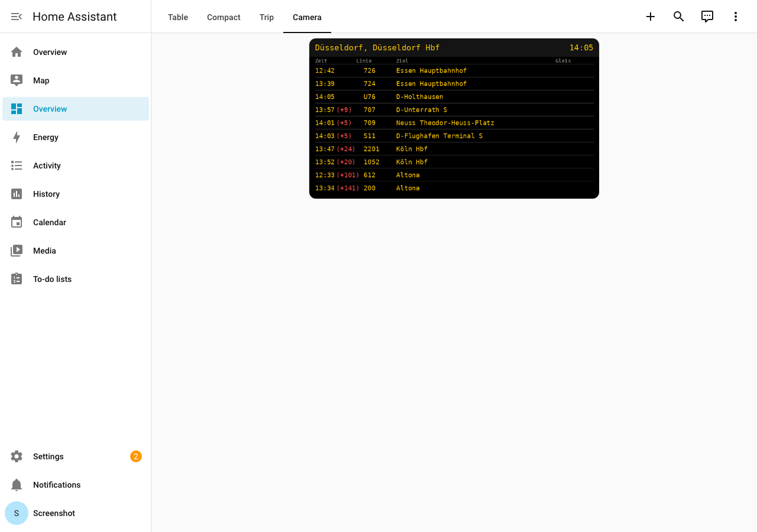Click the Settings badge showing 2
757x532 pixels.
pyautogui.click(x=136, y=456)
